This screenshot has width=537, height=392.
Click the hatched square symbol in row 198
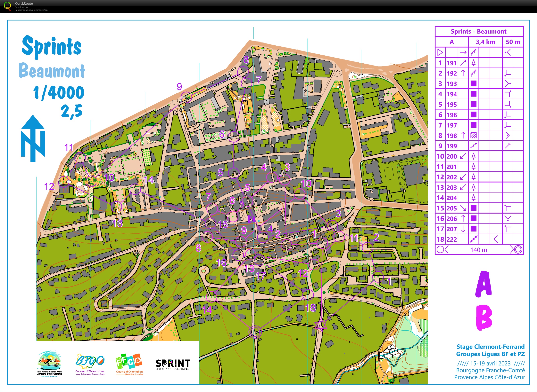pos(473,136)
